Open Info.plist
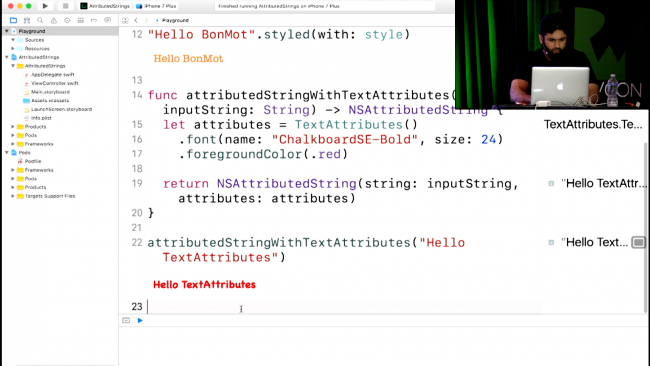 pos(41,118)
